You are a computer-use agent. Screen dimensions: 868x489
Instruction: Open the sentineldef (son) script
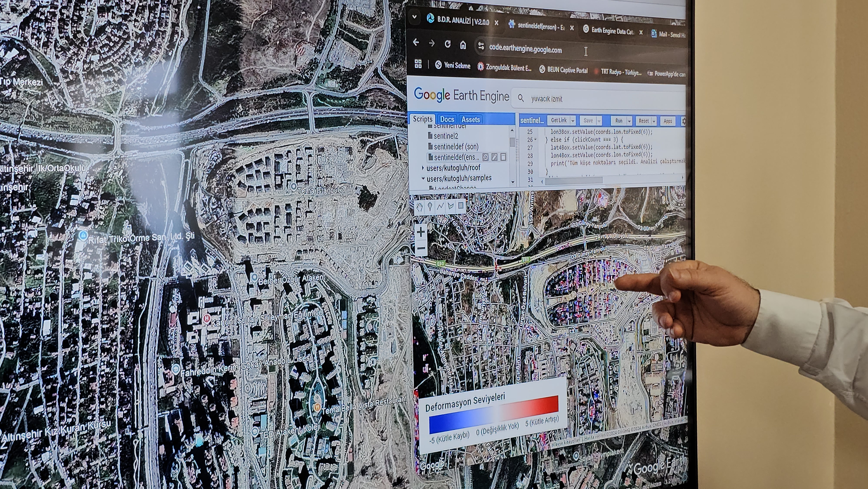click(453, 147)
